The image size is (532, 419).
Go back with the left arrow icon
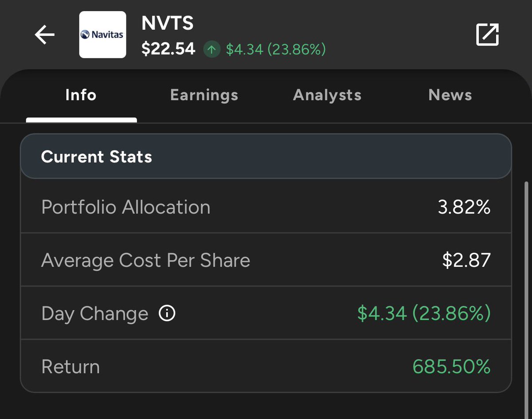tap(44, 35)
